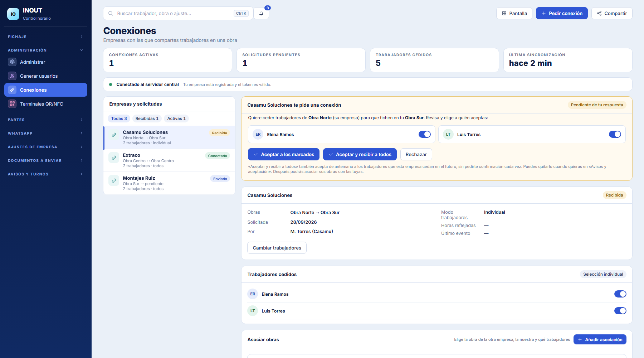Click Cambiar trabajadores button

click(277, 248)
